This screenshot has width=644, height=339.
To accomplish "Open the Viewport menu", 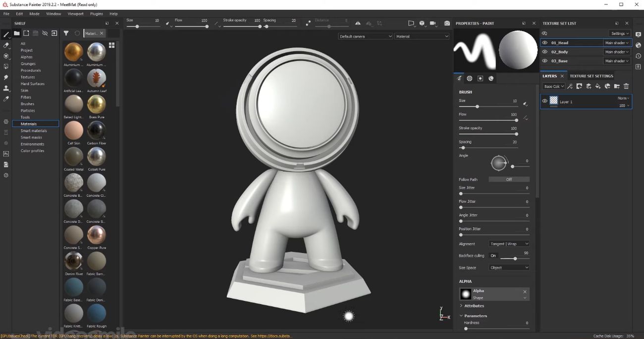I will click(75, 14).
